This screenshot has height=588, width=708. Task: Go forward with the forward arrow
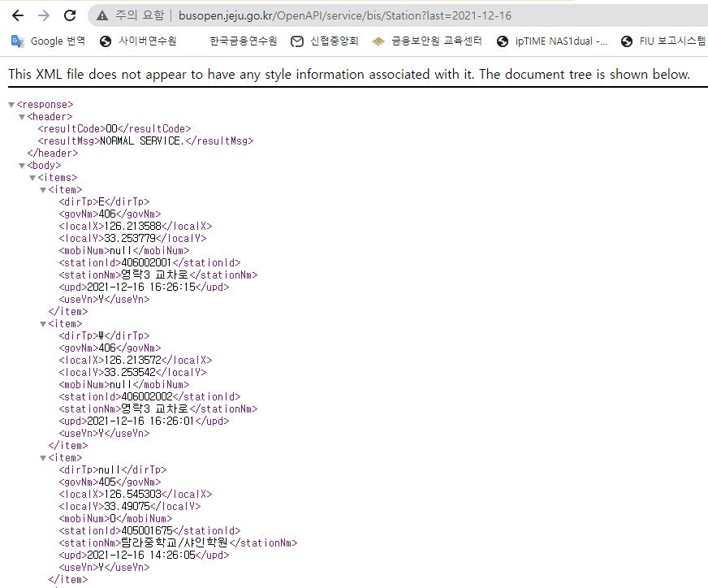click(44, 15)
